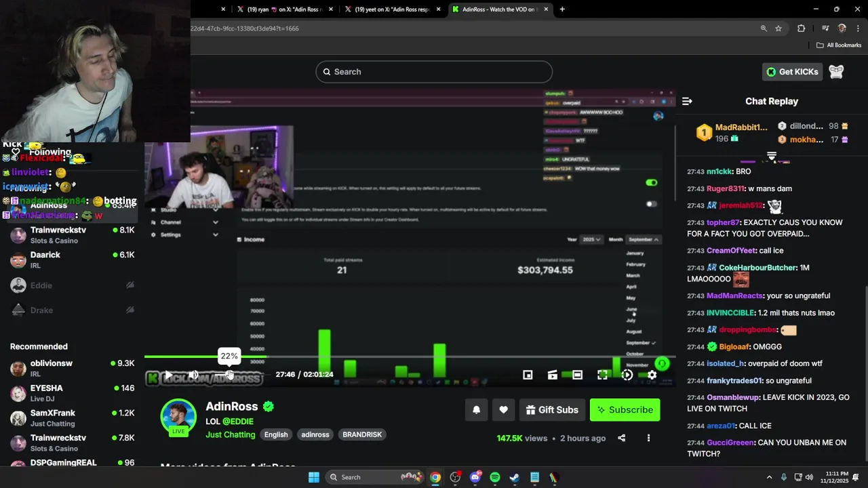Open Steam from the taskbar
The width and height of the screenshot is (868, 488).
click(x=515, y=477)
